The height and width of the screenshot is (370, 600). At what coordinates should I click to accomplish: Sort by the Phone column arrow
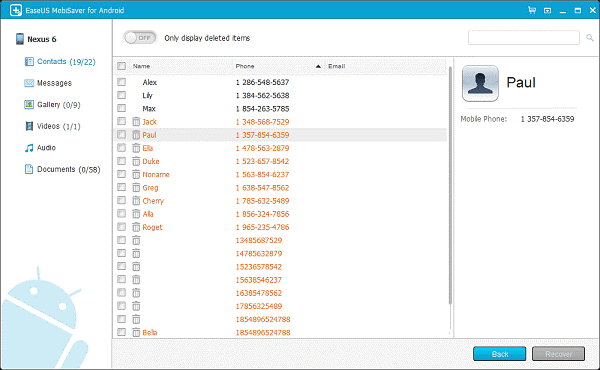click(x=318, y=66)
